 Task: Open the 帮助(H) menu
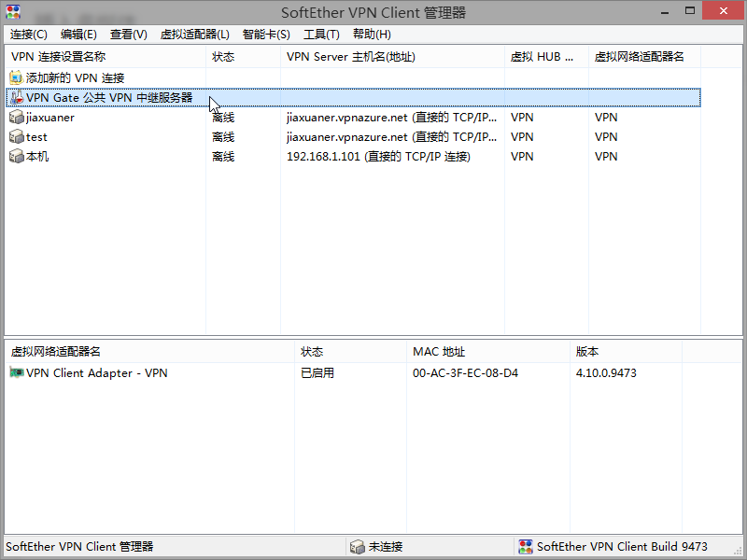(x=370, y=34)
